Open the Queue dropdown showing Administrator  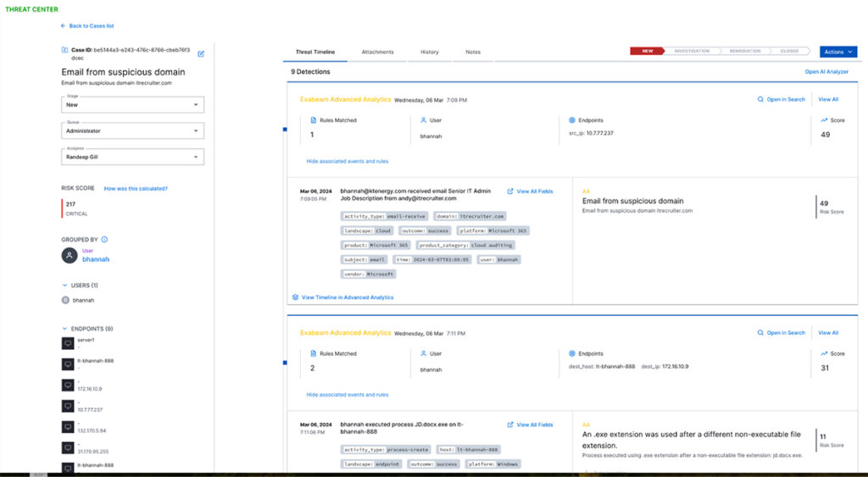tap(133, 130)
